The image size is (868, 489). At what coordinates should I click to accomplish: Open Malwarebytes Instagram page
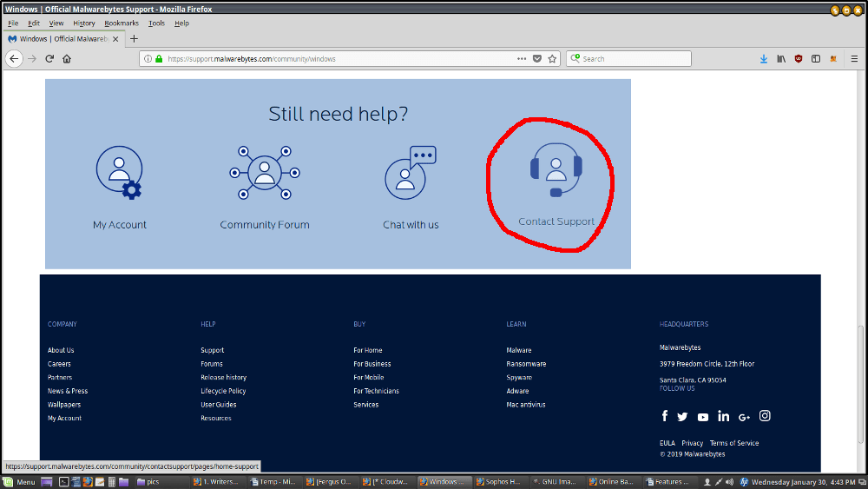click(x=765, y=416)
